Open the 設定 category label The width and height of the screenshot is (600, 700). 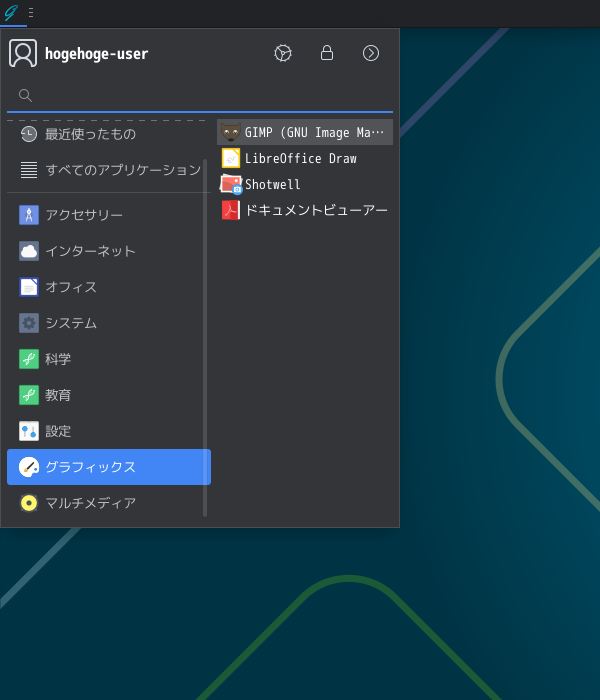pos(58,431)
